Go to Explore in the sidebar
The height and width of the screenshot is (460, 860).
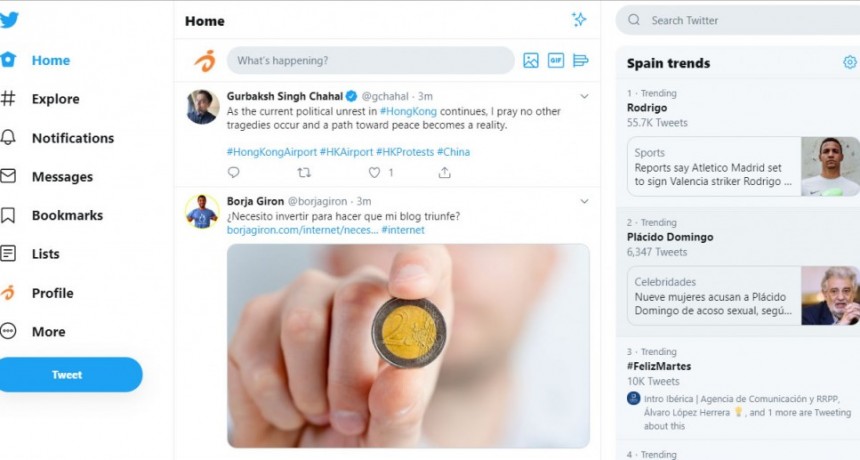click(x=54, y=99)
